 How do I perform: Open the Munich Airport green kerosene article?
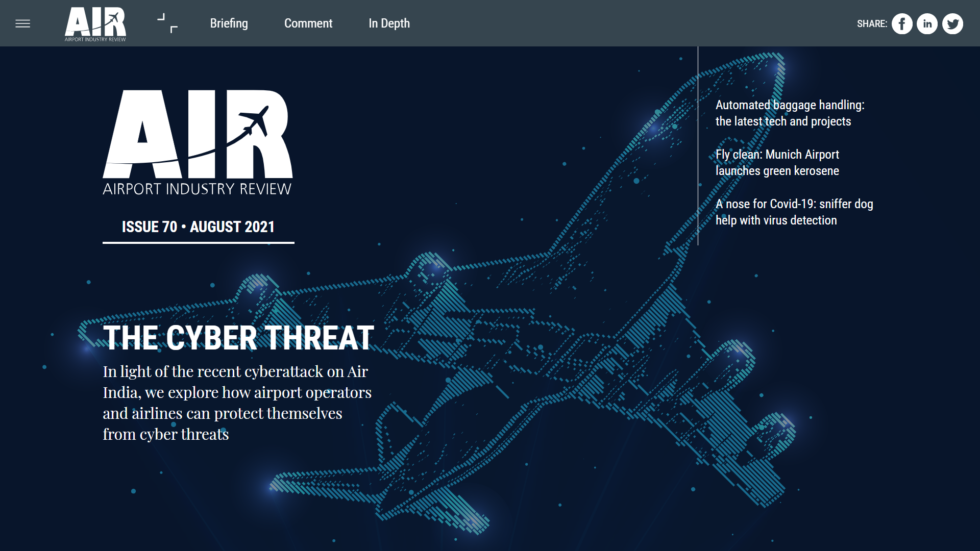pyautogui.click(x=777, y=163)
